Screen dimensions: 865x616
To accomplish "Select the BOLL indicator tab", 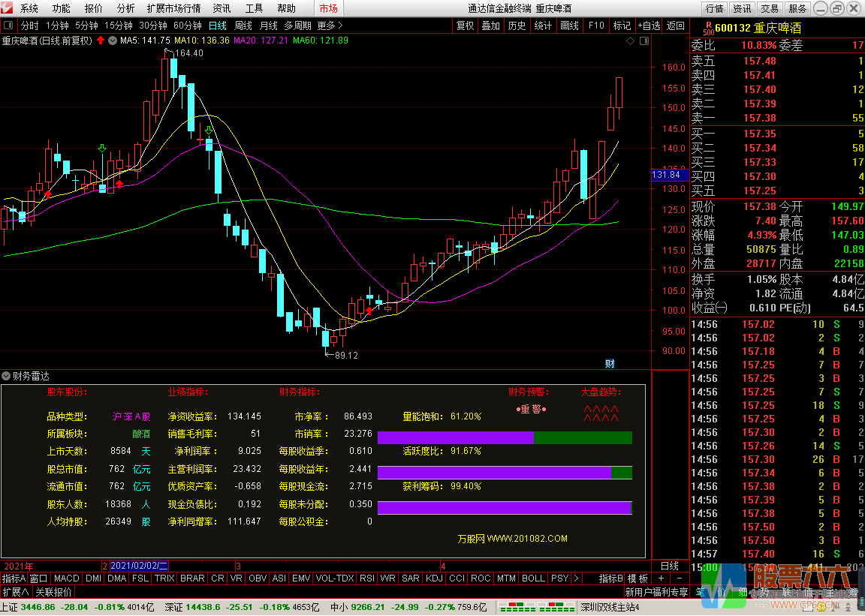I will (x=533, y=578).
